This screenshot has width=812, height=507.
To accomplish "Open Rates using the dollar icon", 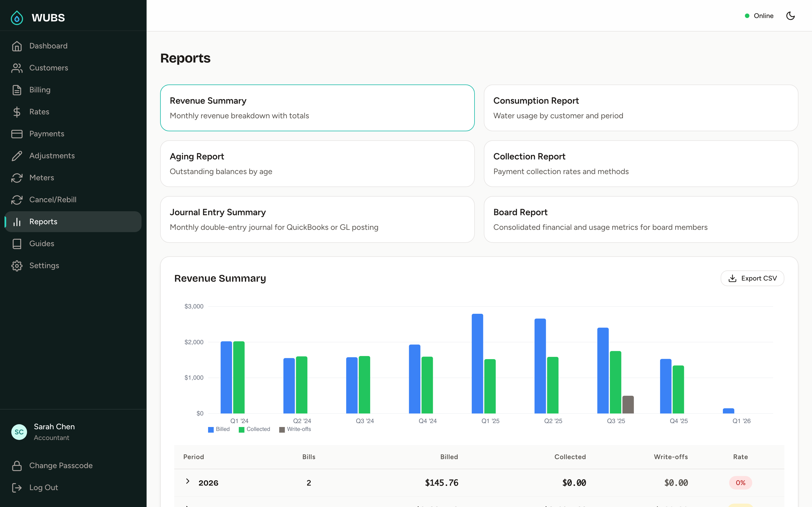I will [x=17, y=112].
